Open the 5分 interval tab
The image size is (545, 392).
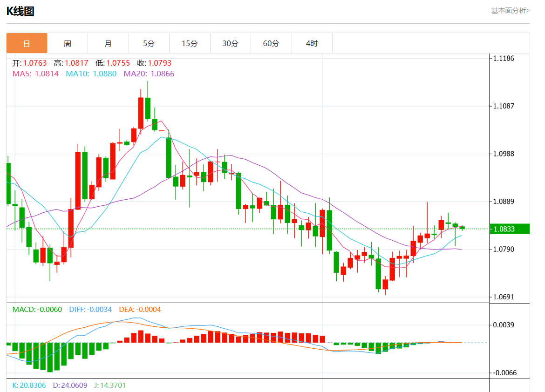149,43
